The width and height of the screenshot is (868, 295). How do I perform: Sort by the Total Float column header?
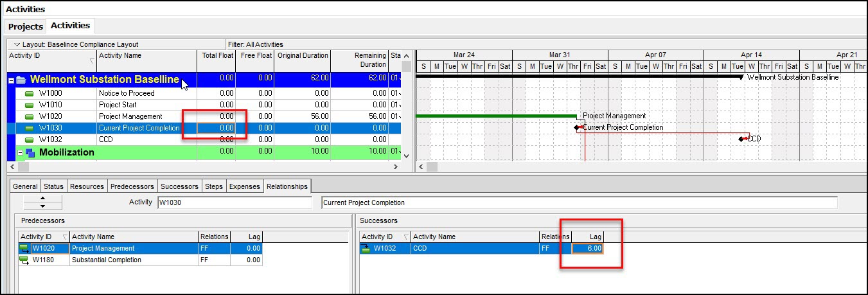(217, 56)
